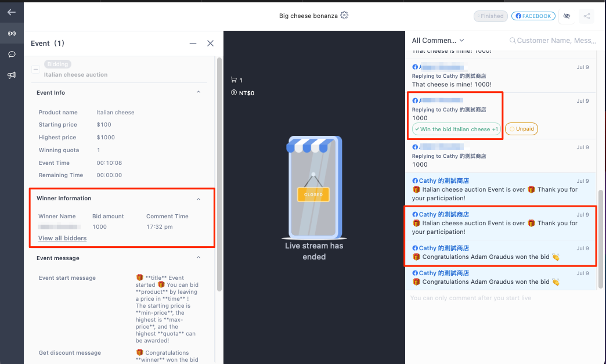
Task: Collapse the Winner Information section
Action: pyautogui.click(x=199, y=199)
